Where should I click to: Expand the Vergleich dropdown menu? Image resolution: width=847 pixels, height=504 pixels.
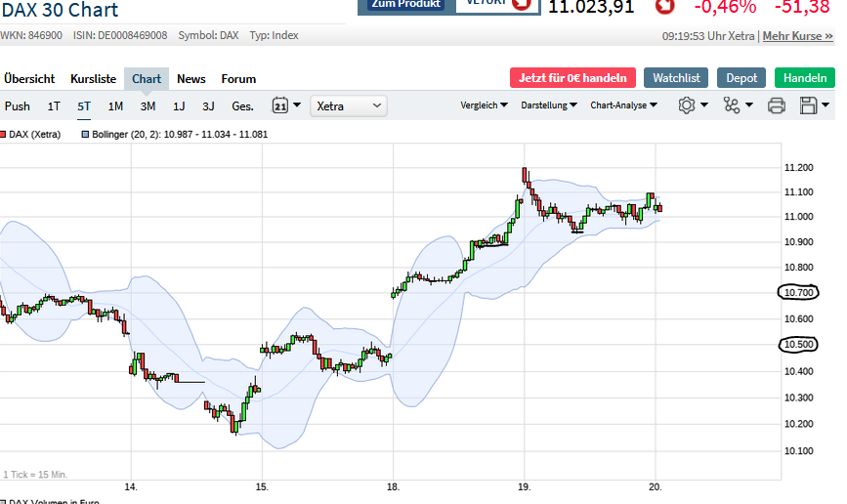coord(485,105)
